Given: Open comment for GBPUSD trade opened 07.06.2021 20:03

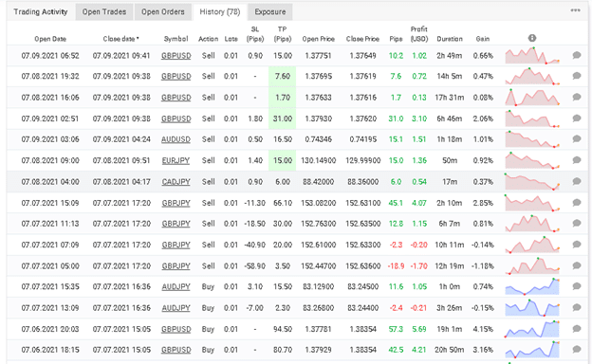Looking at the screenshot, I should point(577,329).
